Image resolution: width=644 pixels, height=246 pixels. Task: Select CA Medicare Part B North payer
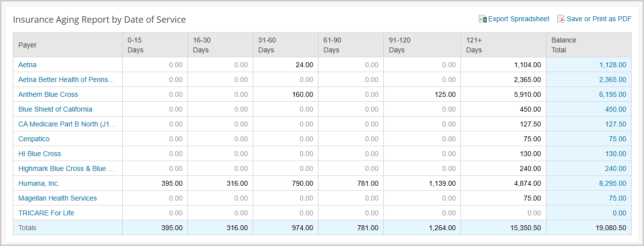[x=67, y=124]
